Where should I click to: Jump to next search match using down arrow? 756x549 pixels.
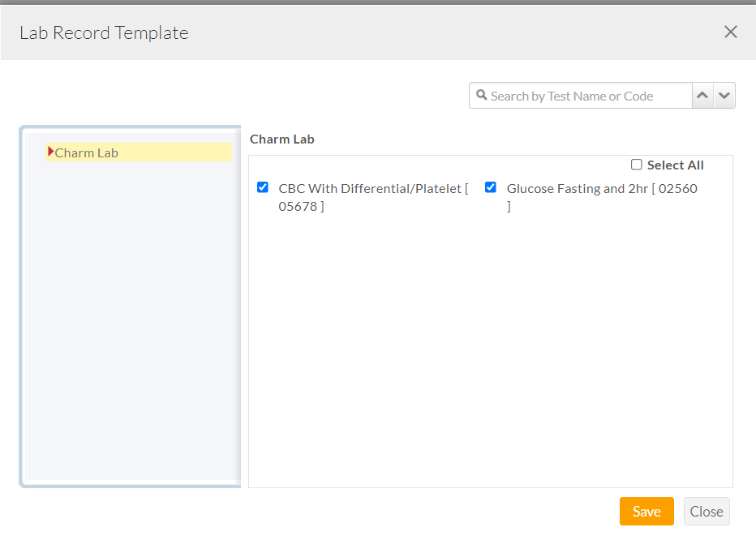click(724, 95)
